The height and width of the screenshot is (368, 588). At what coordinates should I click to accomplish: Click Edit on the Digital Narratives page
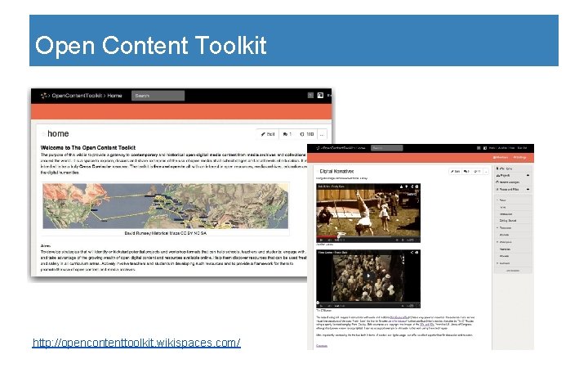[455, 171]
